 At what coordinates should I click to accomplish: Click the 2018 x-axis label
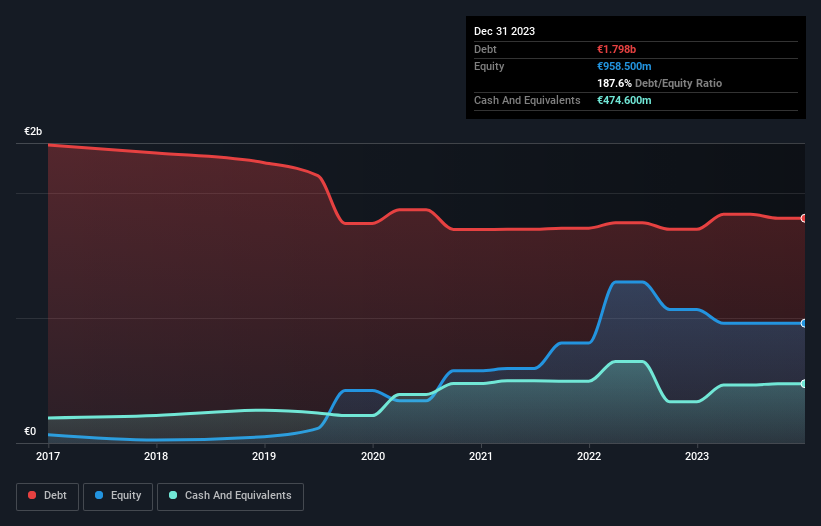[x=156, y=456]
